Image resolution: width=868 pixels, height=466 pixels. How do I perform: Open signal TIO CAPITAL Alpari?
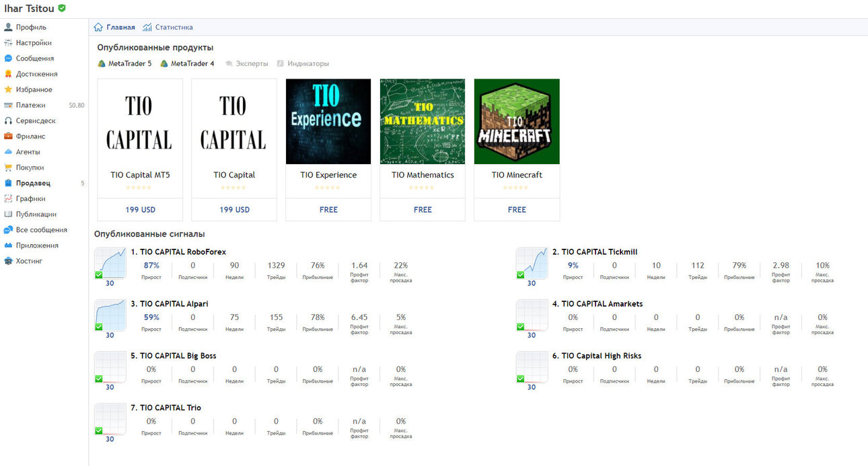pyautogui.click(x=170, y=304)
